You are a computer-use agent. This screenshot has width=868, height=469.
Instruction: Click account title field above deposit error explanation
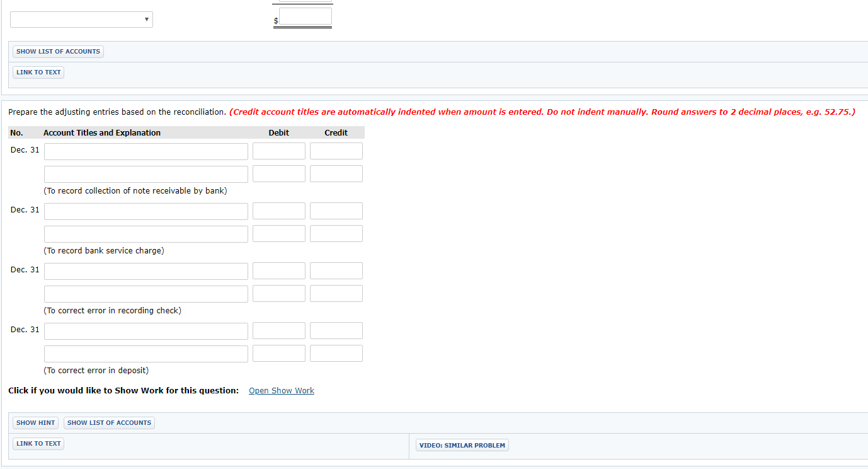pyautogui.click(x=146, y=354)
